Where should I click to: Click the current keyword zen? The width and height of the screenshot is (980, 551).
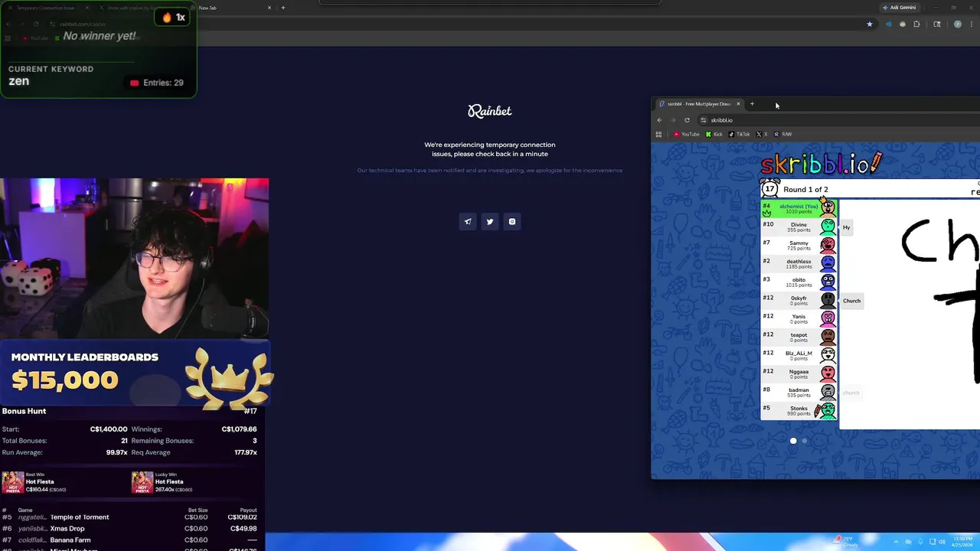click(x=18, y=81)
